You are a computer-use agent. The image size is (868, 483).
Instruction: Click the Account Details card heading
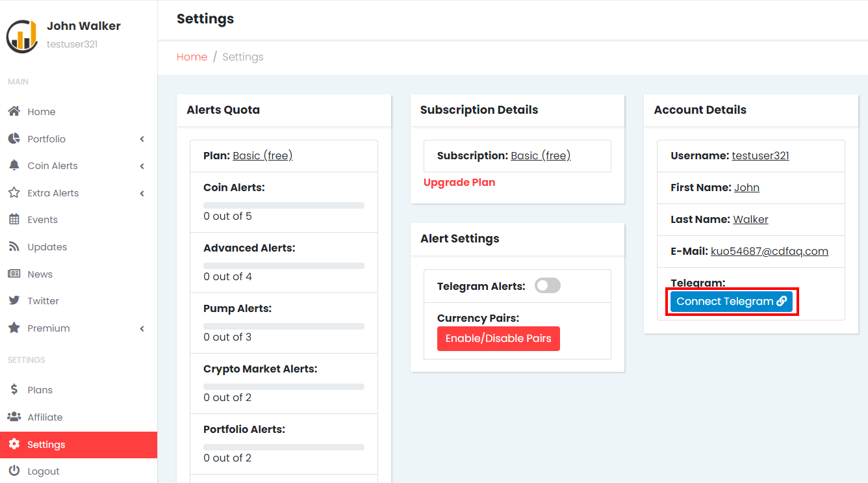(x=700, y=110)
